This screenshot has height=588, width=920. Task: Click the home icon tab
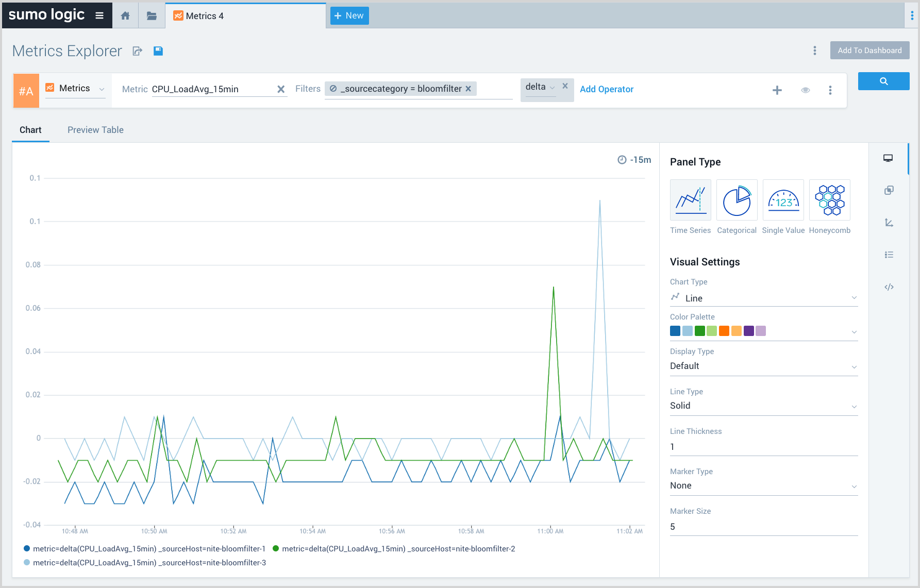[x=125, y=16]
